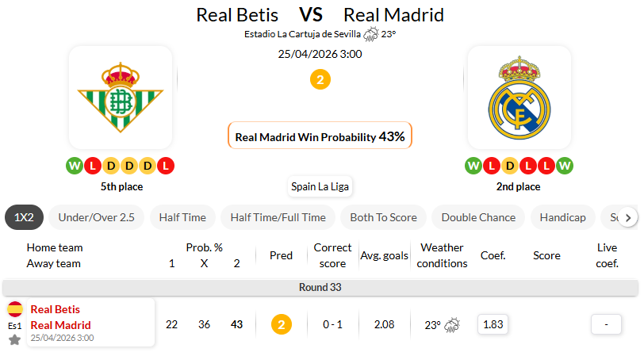The image size is (644, 356).
Task: Click the 1.83 coefficient button
Action: (493, 324)
